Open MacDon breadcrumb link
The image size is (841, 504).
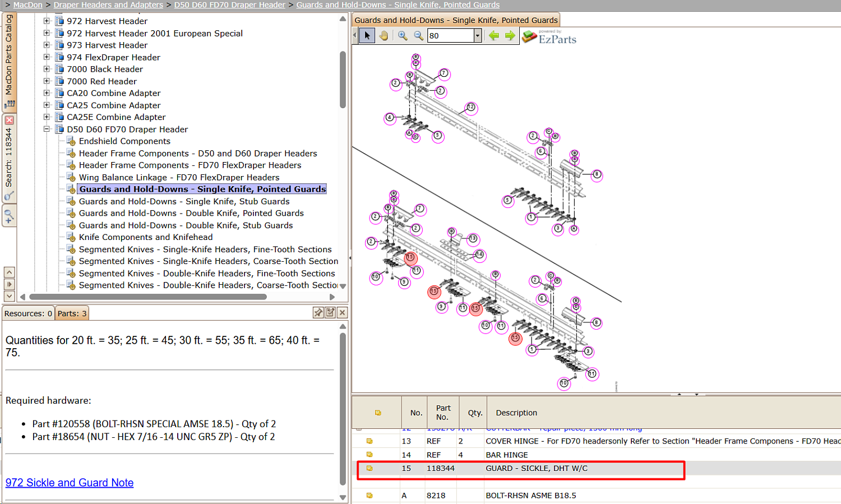coord(27,5)
